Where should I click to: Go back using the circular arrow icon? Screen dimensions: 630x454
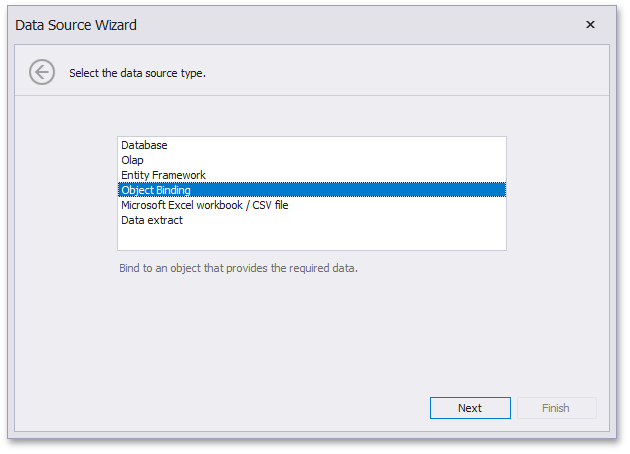(42, 72)
